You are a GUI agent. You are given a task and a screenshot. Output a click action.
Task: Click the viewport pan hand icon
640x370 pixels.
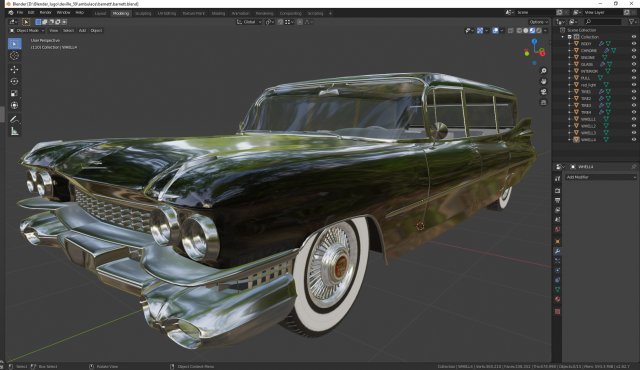click(544, 82)
